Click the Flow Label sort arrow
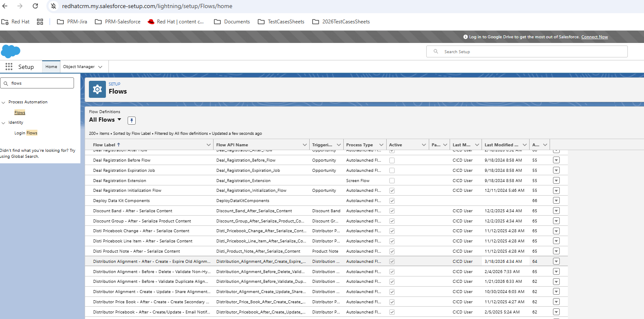644x319 pixels. point(118,145)
